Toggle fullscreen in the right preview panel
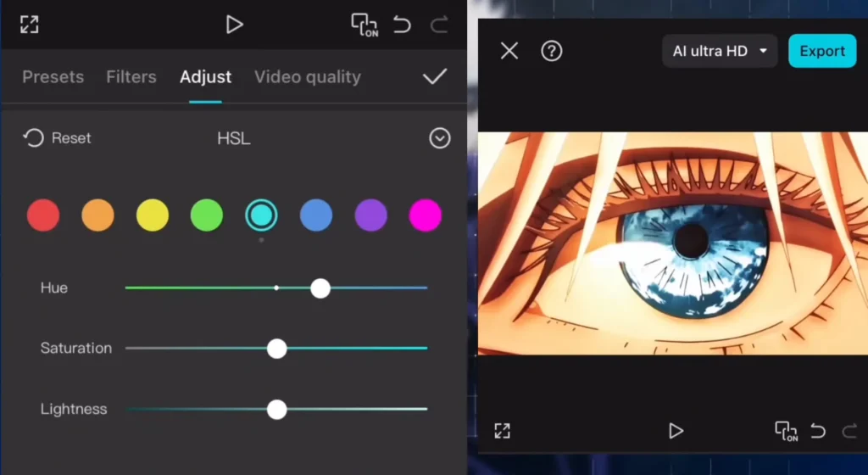The height and width of the screenshot is (475, 868). 502,431
